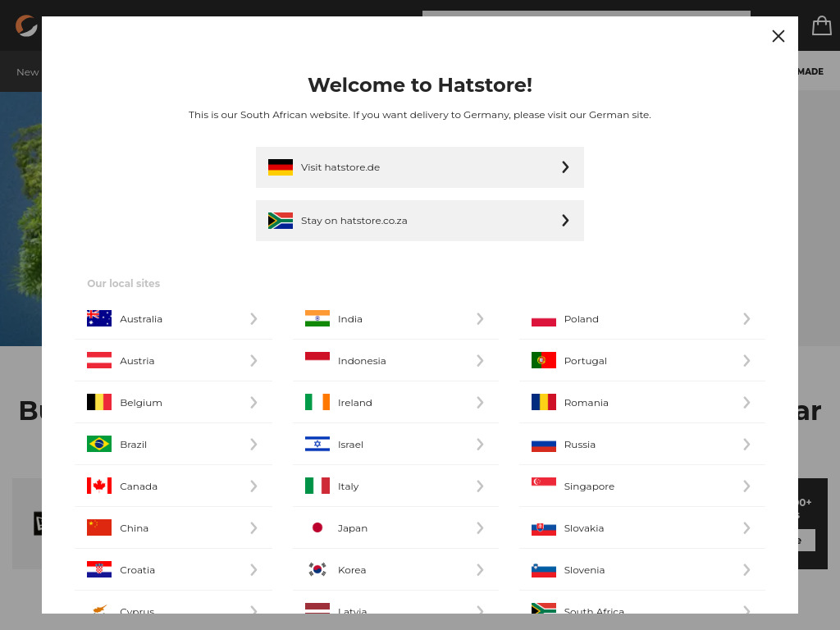Select the Slovenia site text
The height and width of the screenshot is (630, 840).
click(x=584, y=570)
